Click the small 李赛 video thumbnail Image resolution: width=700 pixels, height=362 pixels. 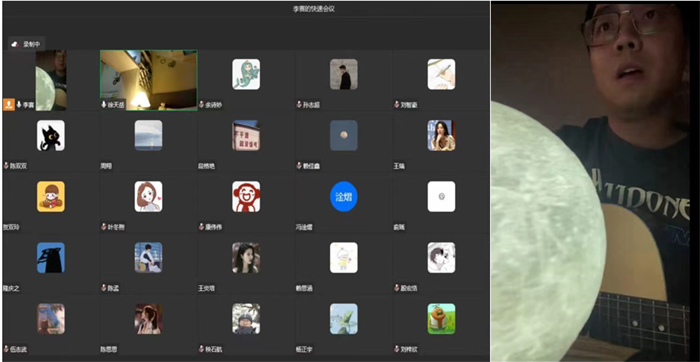[x=51, y=80]
